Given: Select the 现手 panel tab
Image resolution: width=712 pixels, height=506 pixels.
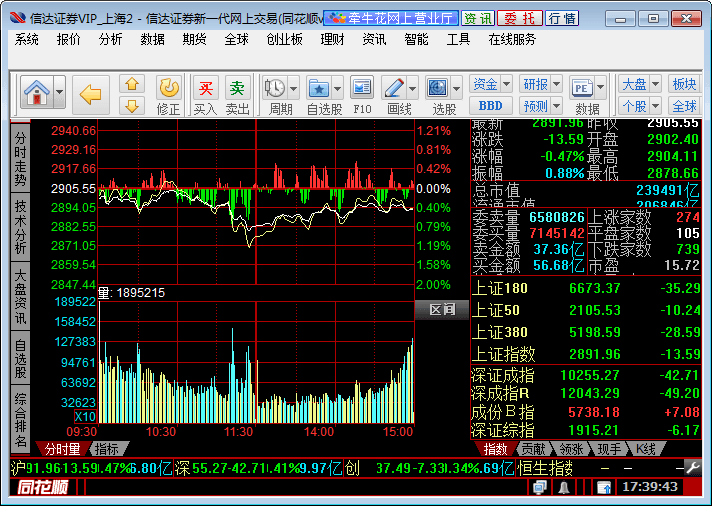Looking at the screenshot, I should [609, 449].
